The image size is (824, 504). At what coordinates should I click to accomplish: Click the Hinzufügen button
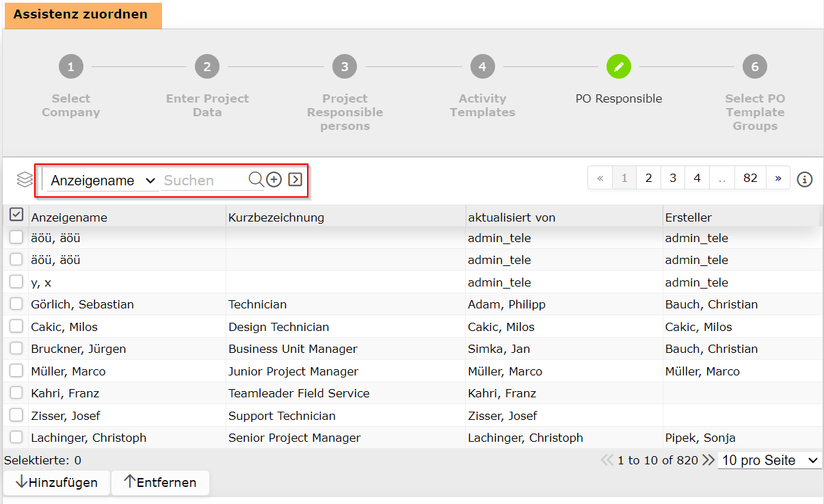pos(57,482)
